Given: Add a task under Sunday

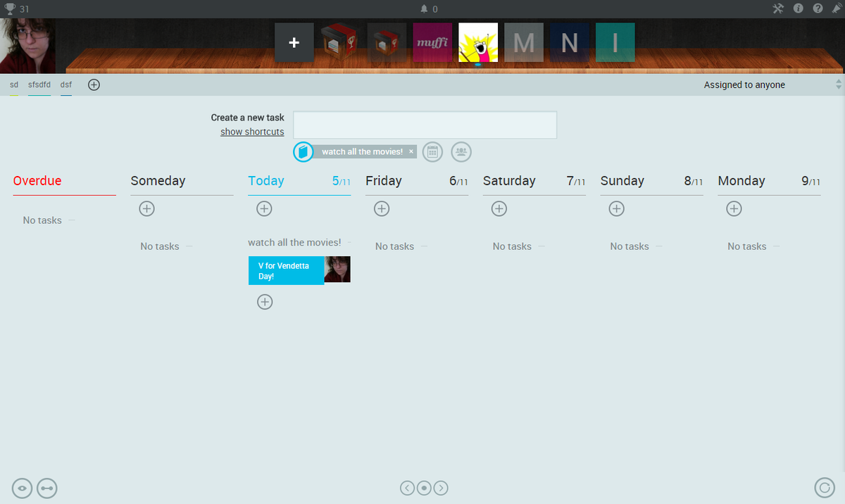Looking at the screenshot, I should [x=617, y=208].
